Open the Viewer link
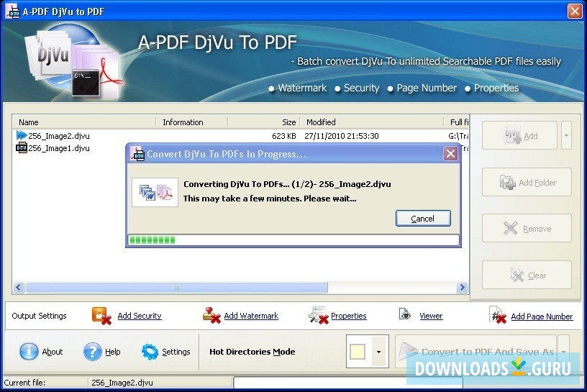Viewport: 587px width, 392px height. pyautogui.click(x=431, y=316)
